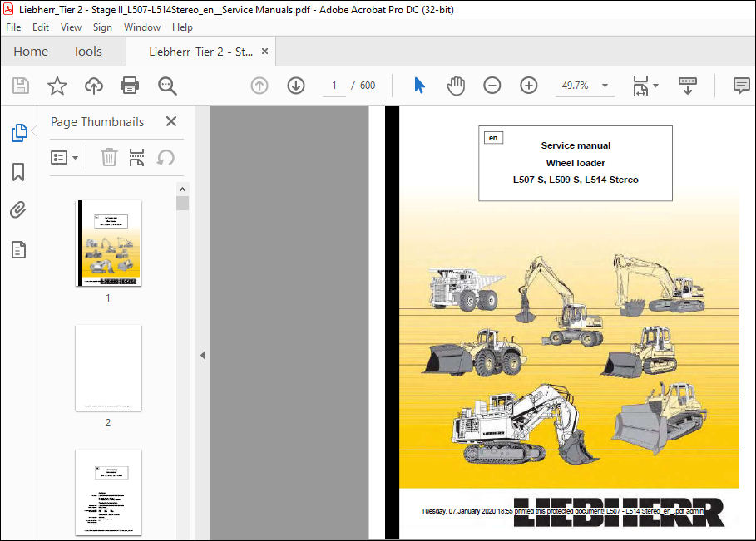The width and height of the screenshot is (756, 541).
Task: Click the insert page break icon in thumbnails
Action: 137,158
